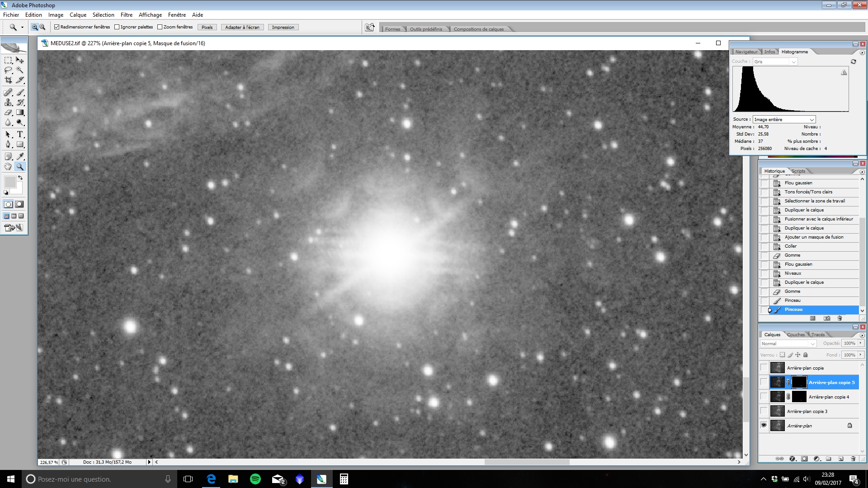Expand the Opacité slider arrow

tap(861, 343)
